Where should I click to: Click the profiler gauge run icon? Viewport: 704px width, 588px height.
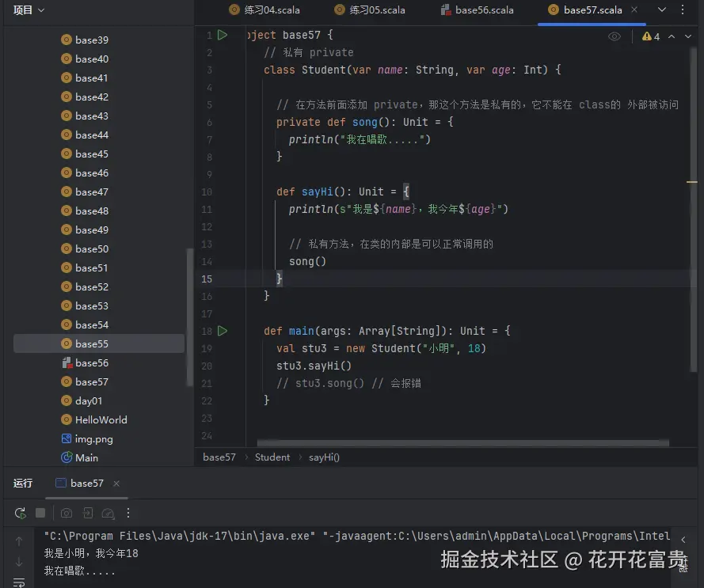click(108, 513)
